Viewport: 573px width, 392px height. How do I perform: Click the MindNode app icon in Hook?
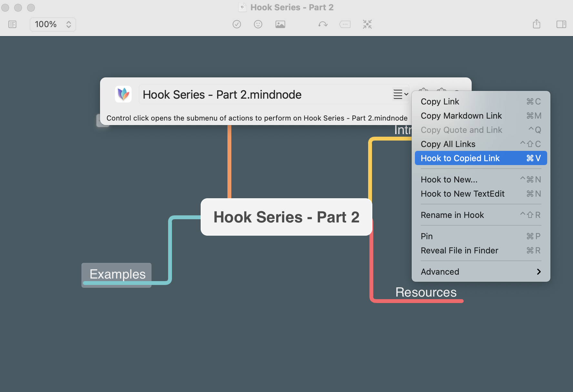tap(123, 94)
